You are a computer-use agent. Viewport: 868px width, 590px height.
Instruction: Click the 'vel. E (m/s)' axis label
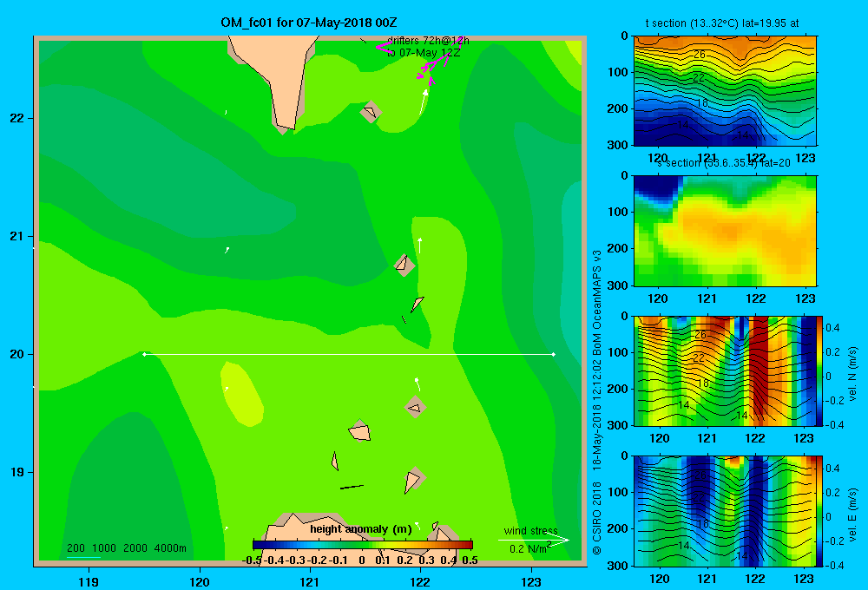tap(852, 515)
